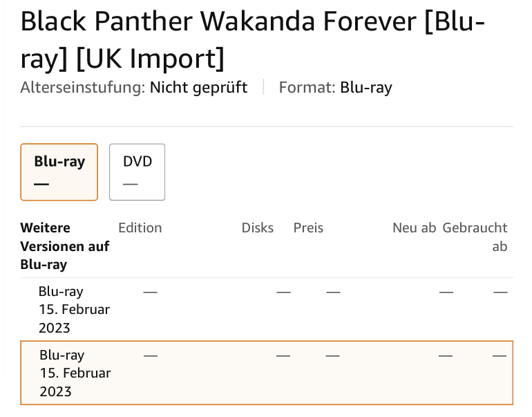Click the Edition dash in the non-highlighted row
The image size is (532, 417).
[151, 292]
